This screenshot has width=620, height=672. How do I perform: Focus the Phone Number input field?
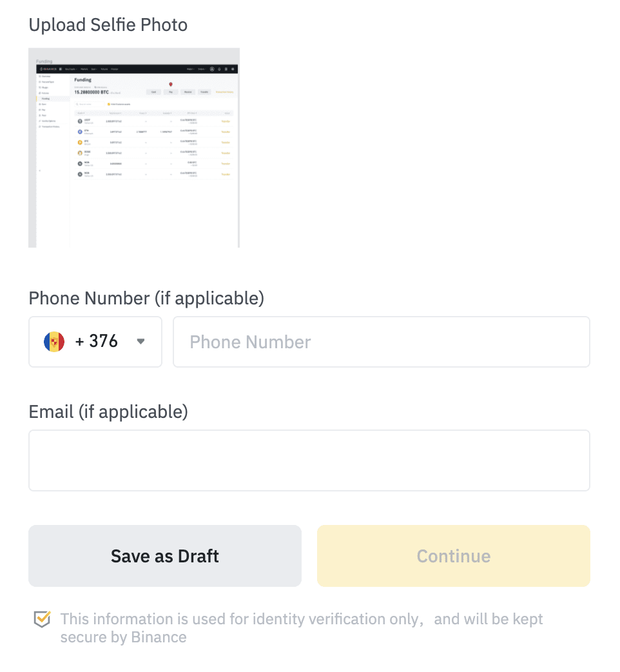coord(381,342)
